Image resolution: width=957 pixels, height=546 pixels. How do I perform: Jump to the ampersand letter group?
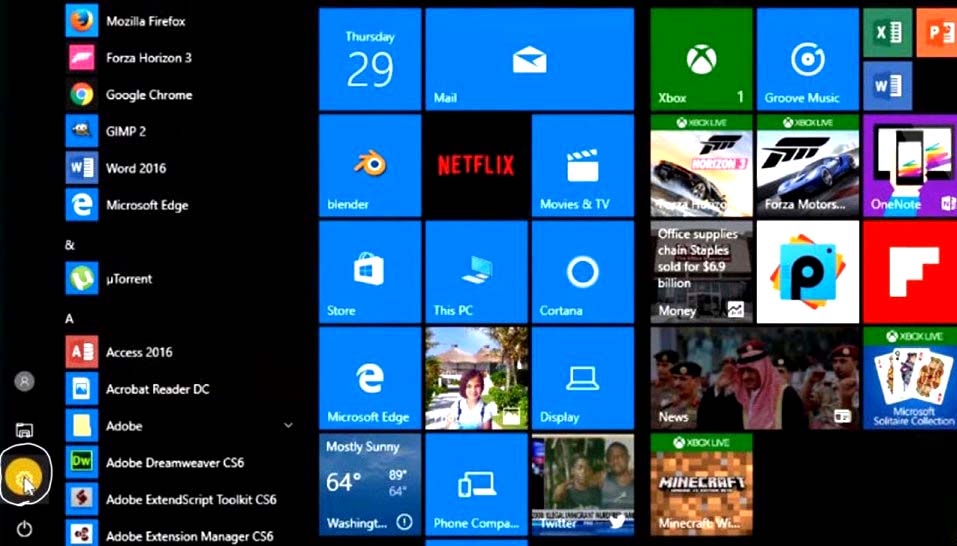pyautogui.click(x=70, y=245)
